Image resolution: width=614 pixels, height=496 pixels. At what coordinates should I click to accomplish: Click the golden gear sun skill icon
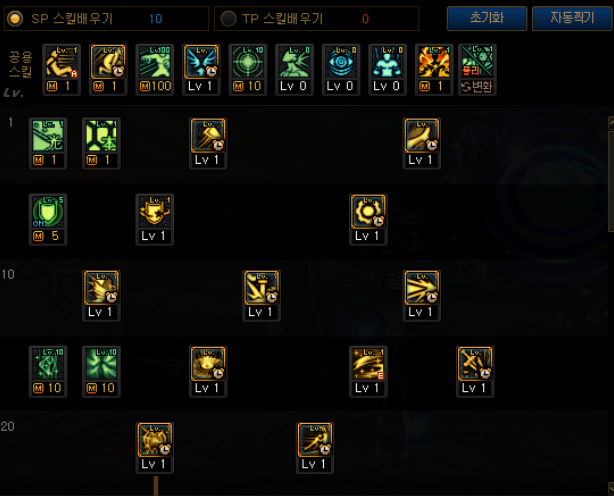[x=368, y=220]
